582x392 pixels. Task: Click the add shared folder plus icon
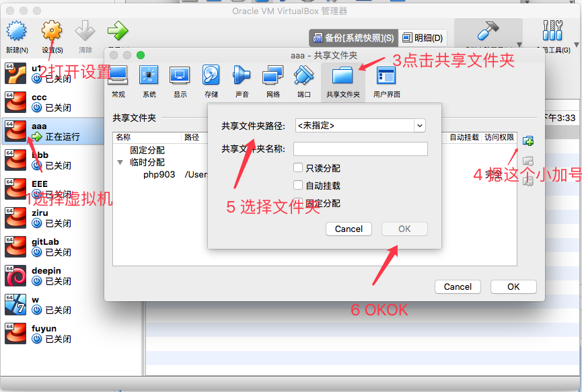coord(528,141)
